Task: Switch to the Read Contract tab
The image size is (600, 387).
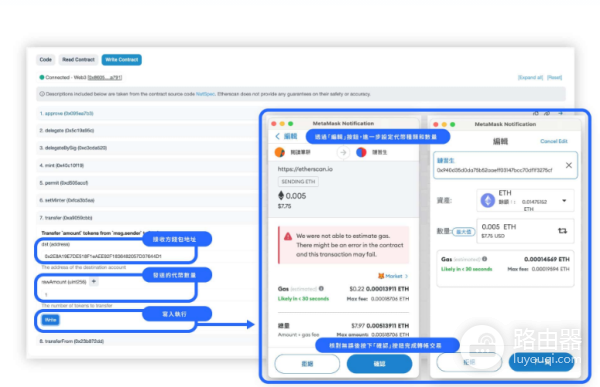Action: [x=78, y=60]
